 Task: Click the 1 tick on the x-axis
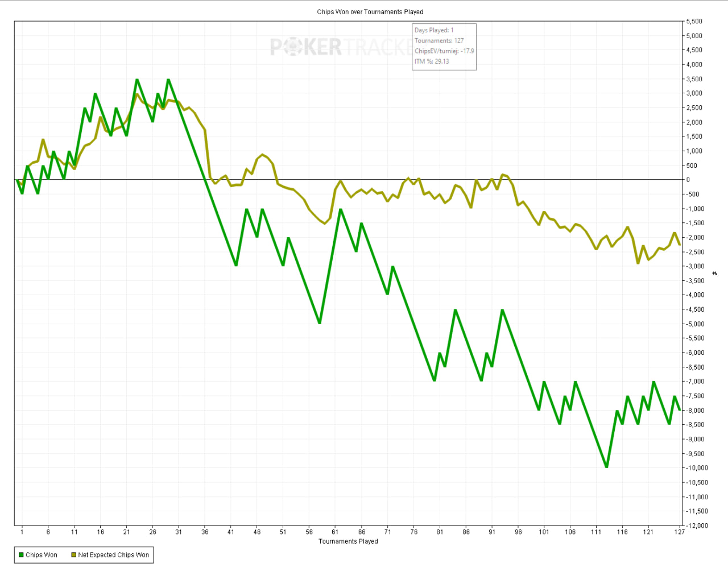(22, 532)
